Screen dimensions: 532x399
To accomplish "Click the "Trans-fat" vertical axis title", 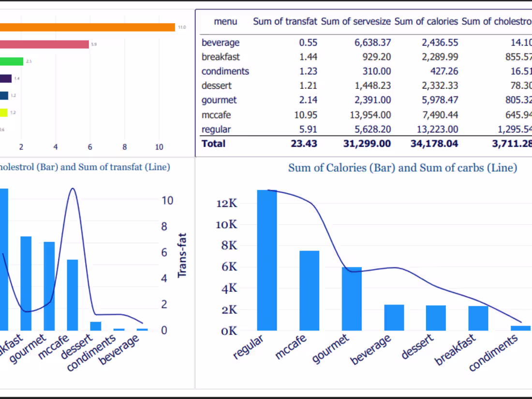I will (x=182, y=255).
